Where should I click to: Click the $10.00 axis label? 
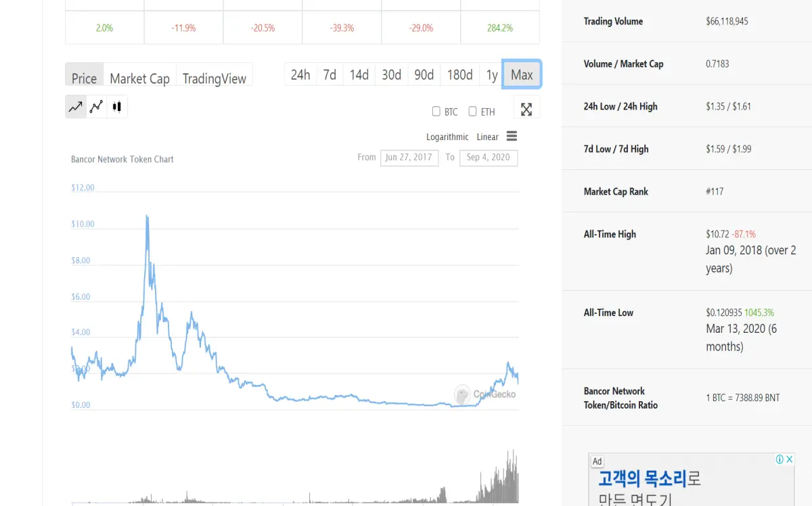tap(83, 224)
